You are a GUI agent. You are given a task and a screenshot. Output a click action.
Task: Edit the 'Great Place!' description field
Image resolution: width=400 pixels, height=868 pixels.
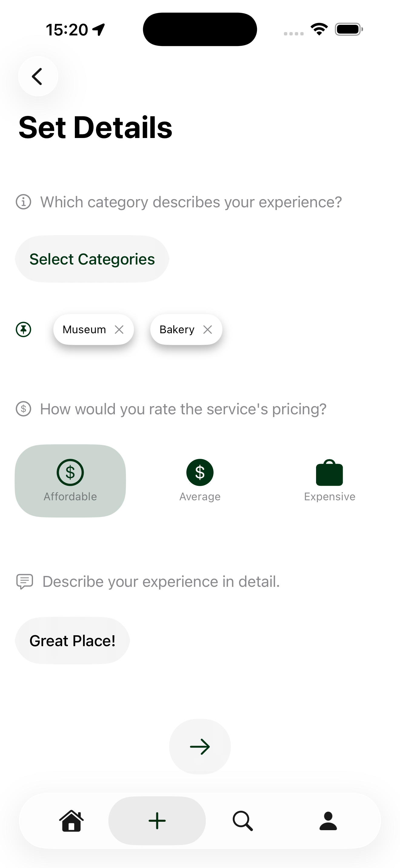pos(72,640)
